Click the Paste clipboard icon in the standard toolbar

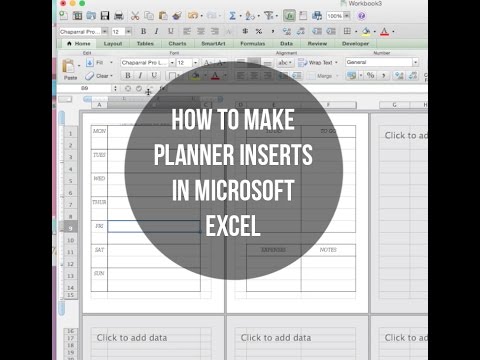click(x=163, y=15)
